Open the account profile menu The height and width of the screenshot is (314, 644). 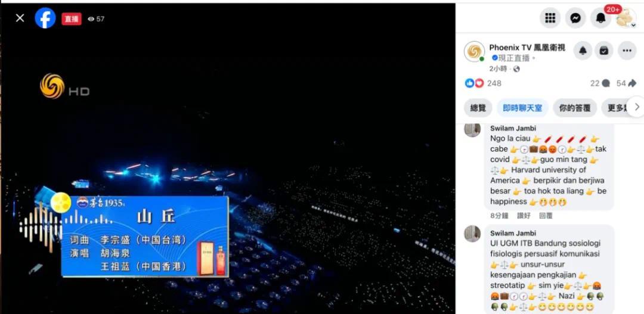pos(626,18)
